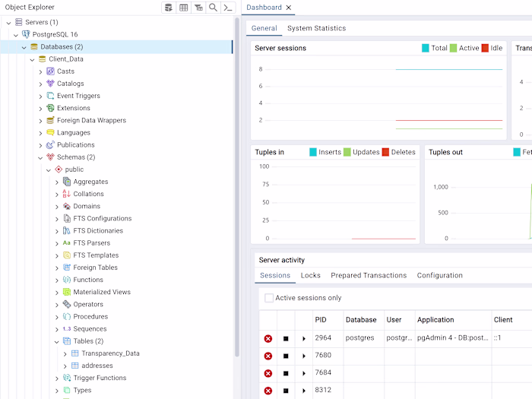Viewport: 532px width, 399px height.
Task: Open Search Objects magnifier icon
Action: pyautogui.click(x=213, y=8)
